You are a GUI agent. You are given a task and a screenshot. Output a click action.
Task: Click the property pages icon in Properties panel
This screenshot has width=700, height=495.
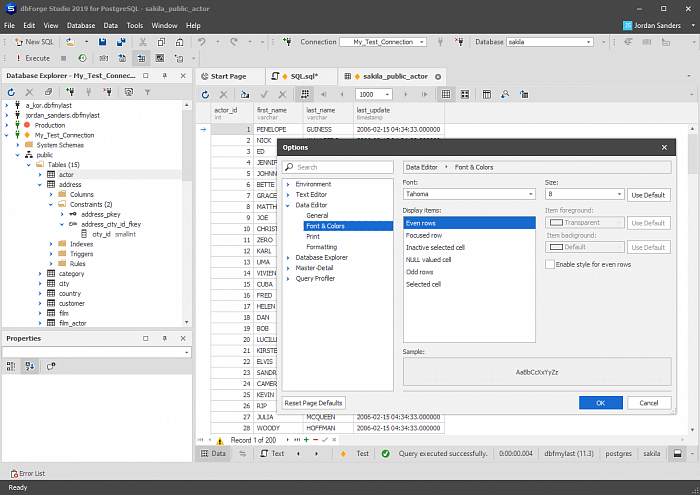pyautogui.click(x=50, y=366)
